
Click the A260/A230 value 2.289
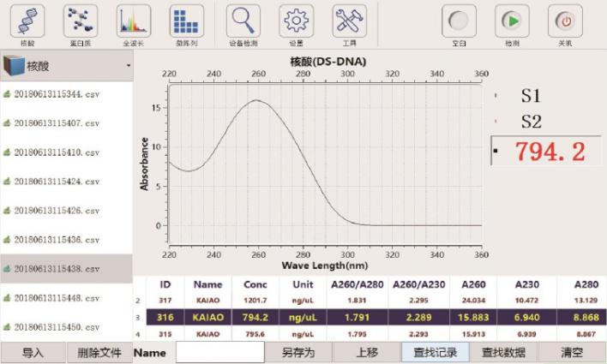tap(419, 318)
